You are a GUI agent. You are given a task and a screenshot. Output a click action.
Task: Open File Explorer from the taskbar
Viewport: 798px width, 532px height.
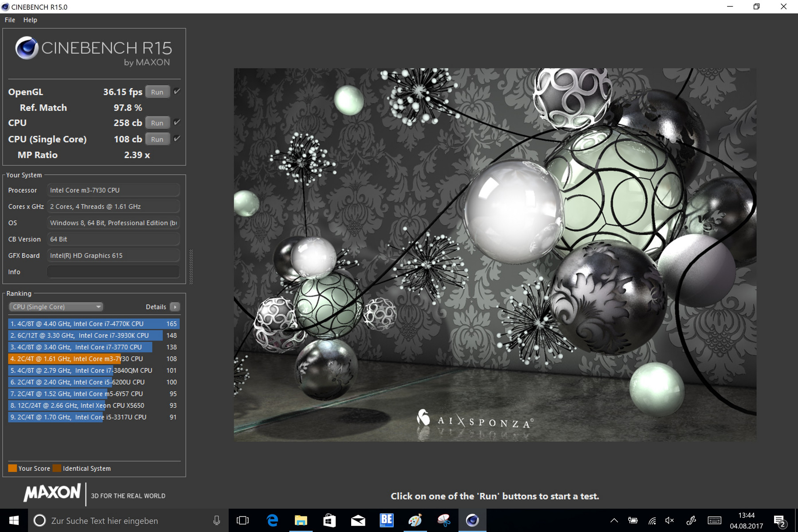pyautogui.click(x=301, y=520)
